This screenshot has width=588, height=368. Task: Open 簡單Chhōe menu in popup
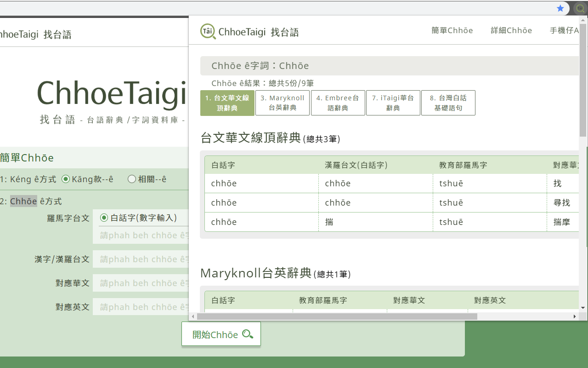click(x=452, y=31)
